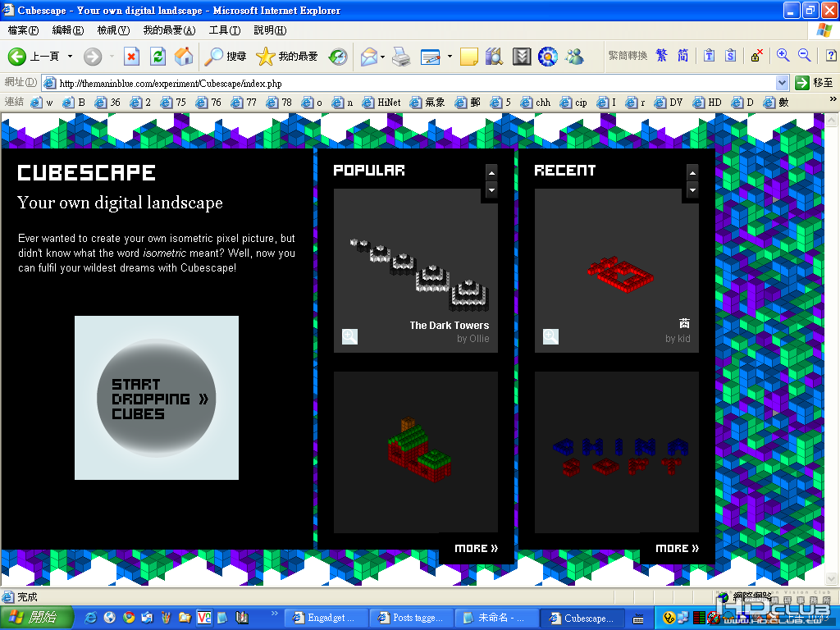840x630 pixels.
Task: Zoom The Dark Towers magnifier icon
Action: click(349, 336)
